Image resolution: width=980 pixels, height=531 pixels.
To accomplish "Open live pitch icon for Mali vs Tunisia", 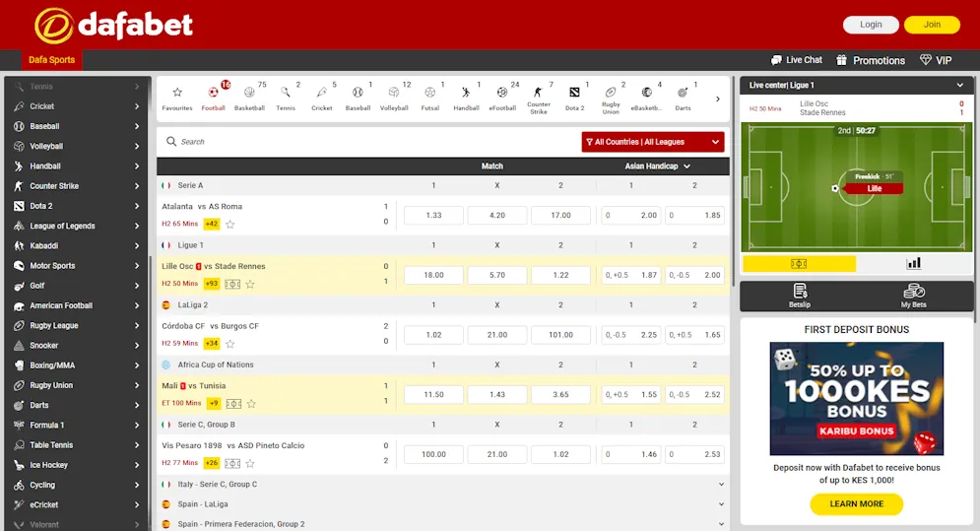I will [x=233, y=403].
